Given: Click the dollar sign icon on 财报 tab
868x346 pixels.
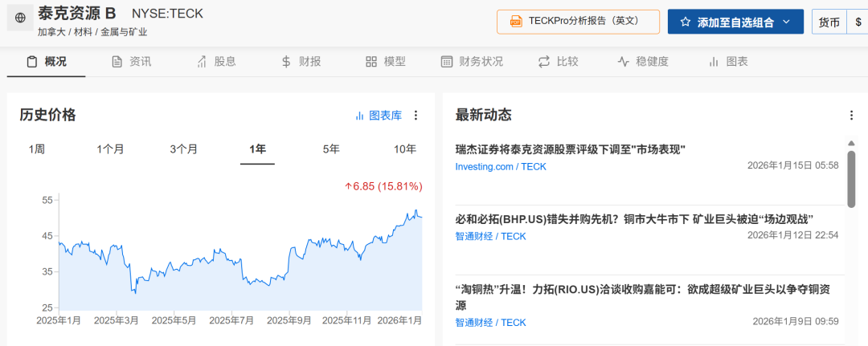Looking at the screenshot, I should [286, 62].
